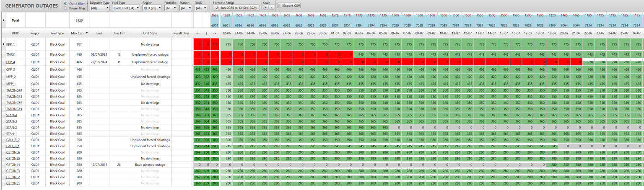Click the Forecast Range date field

pyautogui.click(x=236, y=8)
